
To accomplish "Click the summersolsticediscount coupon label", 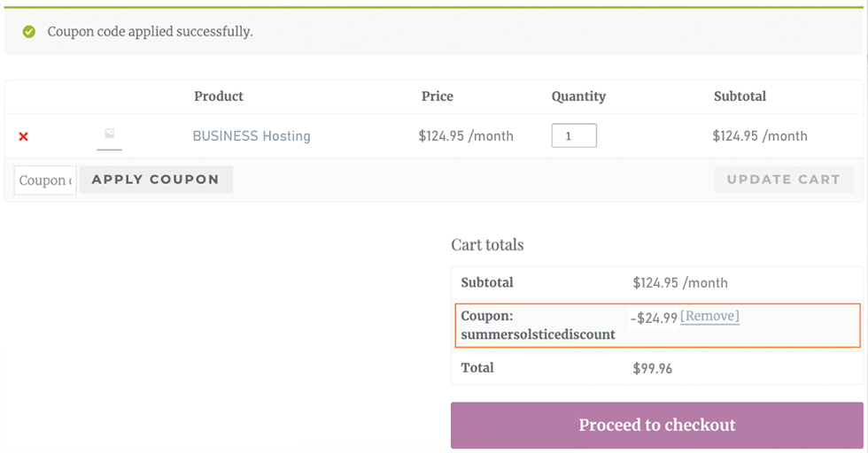I will click(x=538, y=334).
